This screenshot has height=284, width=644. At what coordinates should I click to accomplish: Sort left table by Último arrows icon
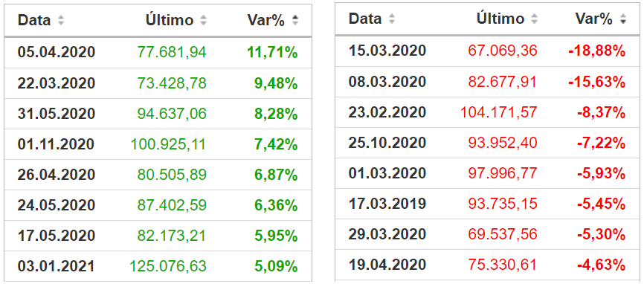tap(203, 20)
